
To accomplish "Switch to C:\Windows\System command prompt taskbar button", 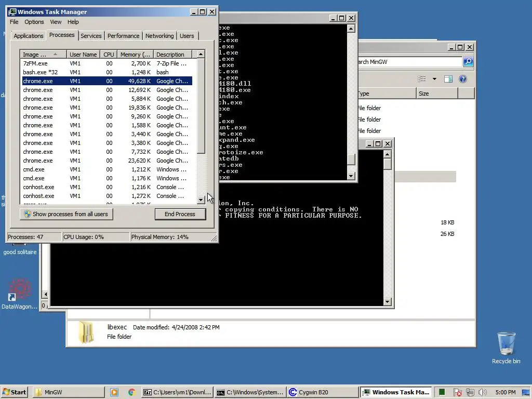I will 250,392.
